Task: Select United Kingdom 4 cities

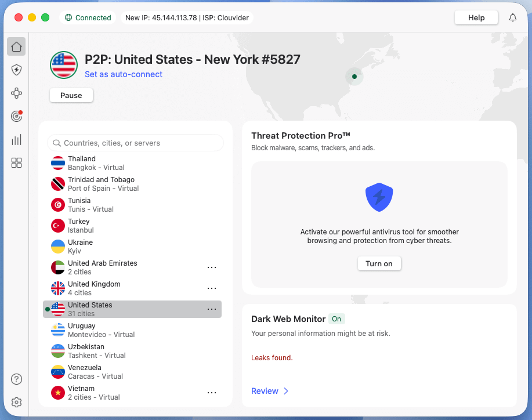Action: point(132,288)
